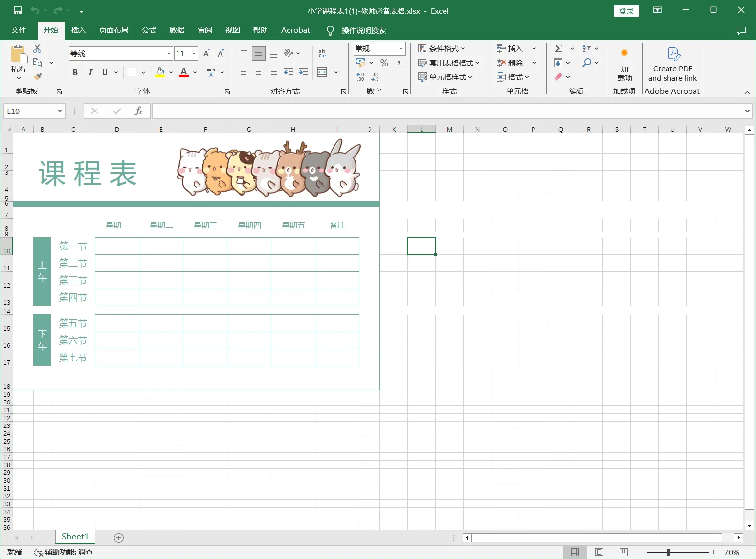Open the 页面布局 ribbon tab
The width and height of the screenshot is (756, 559).
tap(113, 30)
